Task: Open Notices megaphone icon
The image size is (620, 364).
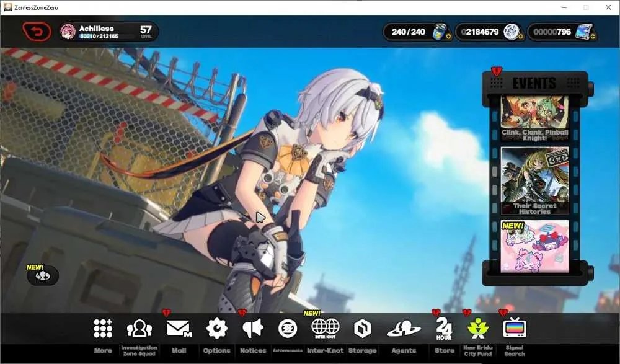Action: click(x=253, y=329)
